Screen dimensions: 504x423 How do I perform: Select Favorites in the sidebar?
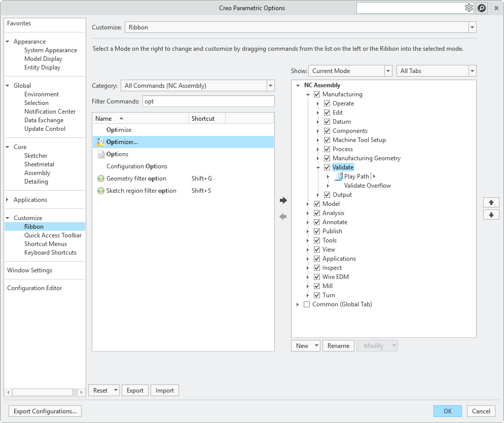19,23
